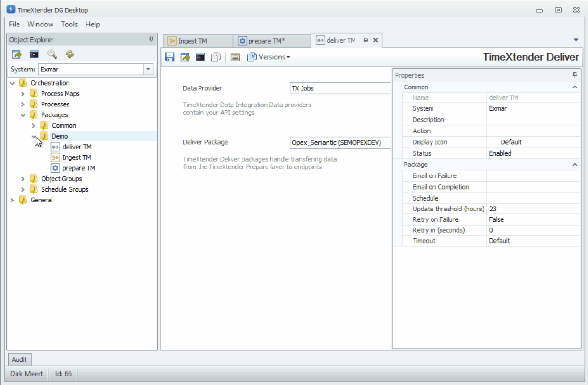The image size is (588, 385).
Task: Open the Audit panel
Action: (19, 359)
